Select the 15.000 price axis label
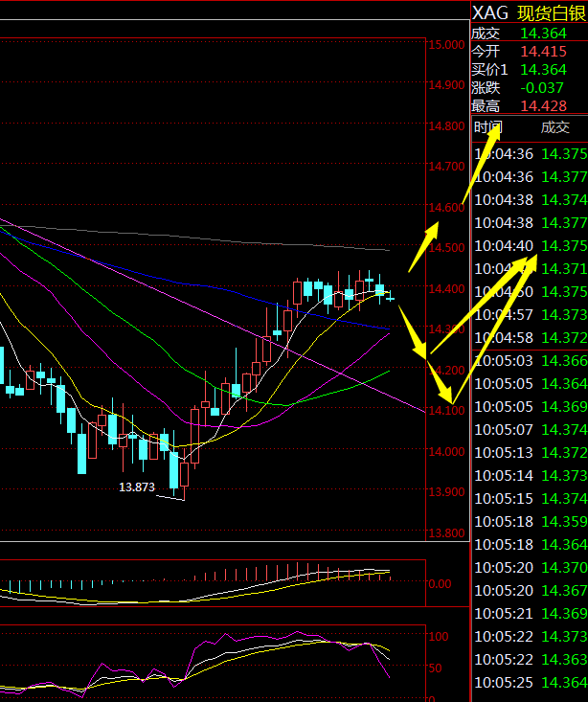The width and height of the screenshot is (588, 702). [447, 45]
